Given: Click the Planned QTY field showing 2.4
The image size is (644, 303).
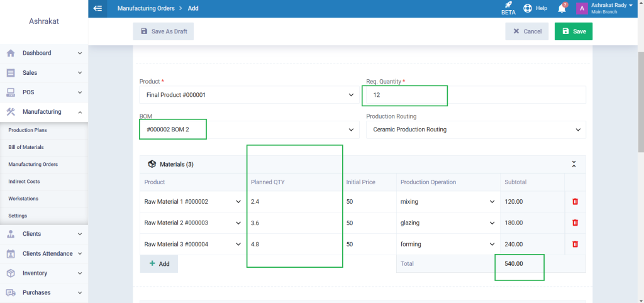Looking at the screenshot, I should click(x=294, y=202).
